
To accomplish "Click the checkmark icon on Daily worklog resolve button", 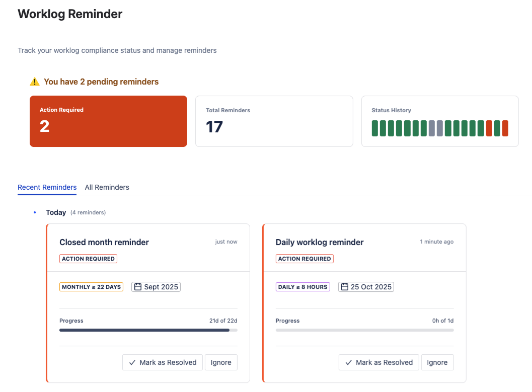I will tap(348, 362).
